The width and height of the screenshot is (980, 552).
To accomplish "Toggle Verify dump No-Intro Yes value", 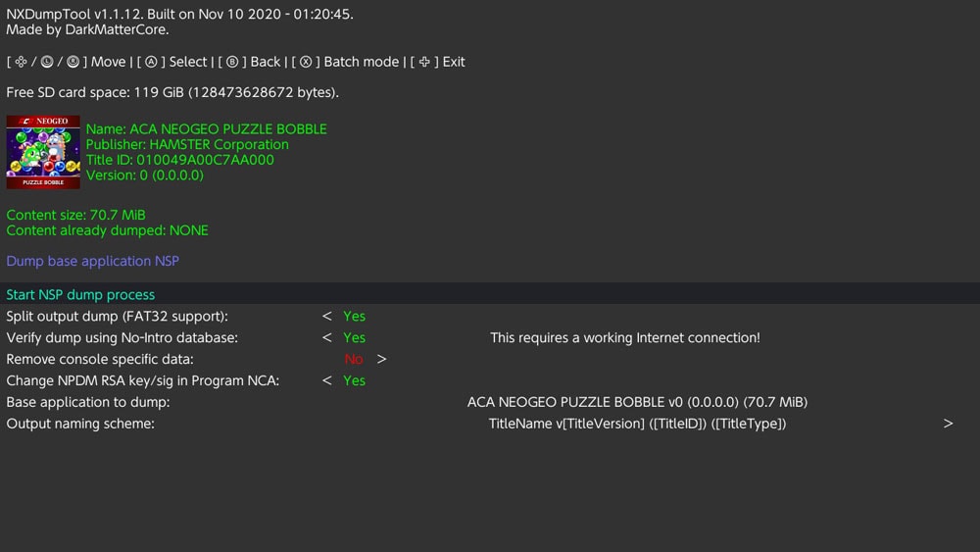I will click(x=354, y=337).
